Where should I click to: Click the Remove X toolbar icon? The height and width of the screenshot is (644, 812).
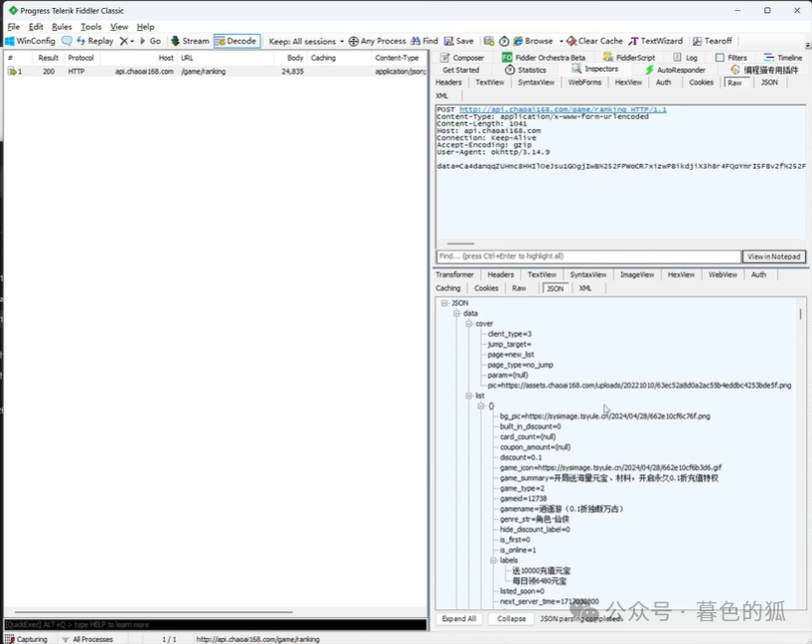point(126,41)
